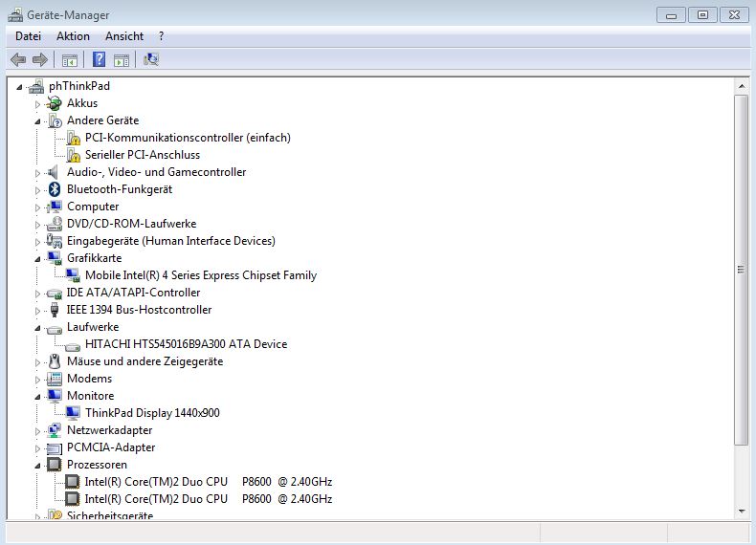
Task: Click the Forward arrow toolbar icon
Action: click(x=40, y=59)
